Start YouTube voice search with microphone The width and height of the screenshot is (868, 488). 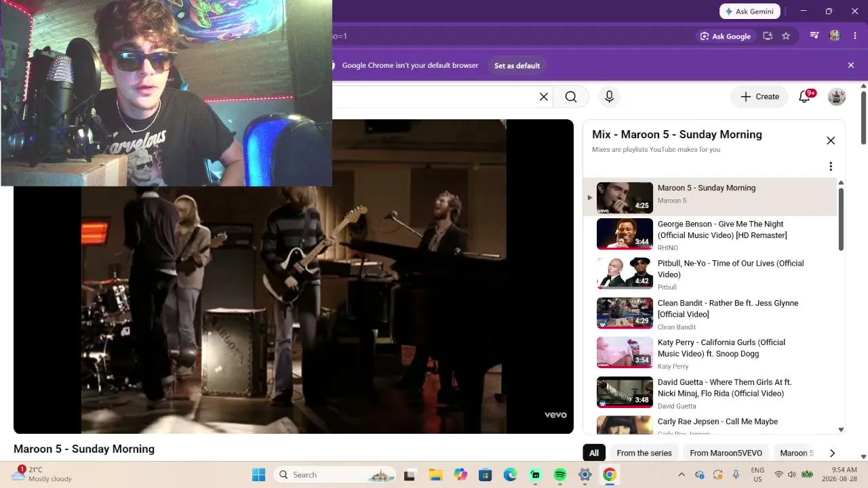click(x=609, y=97)
